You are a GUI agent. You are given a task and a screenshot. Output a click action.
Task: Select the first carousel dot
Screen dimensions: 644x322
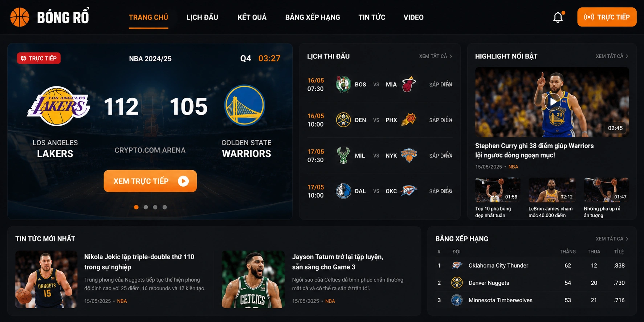pos(136,207)
